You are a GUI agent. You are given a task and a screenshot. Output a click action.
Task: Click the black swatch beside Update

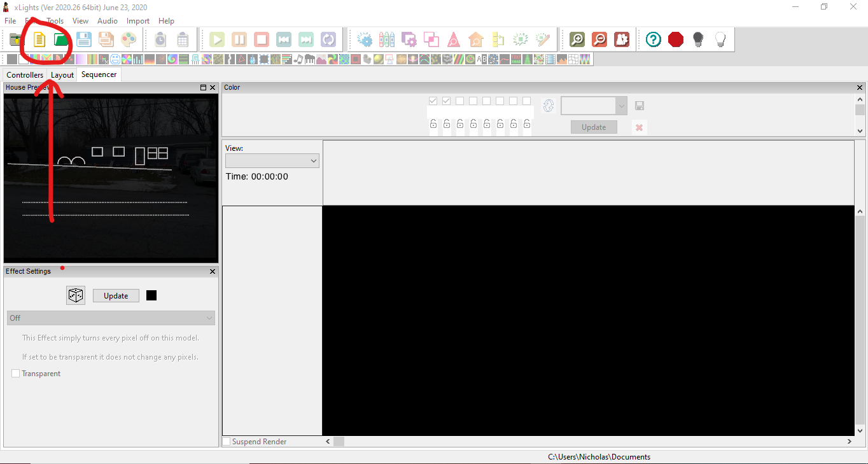(x=151, y=295)
